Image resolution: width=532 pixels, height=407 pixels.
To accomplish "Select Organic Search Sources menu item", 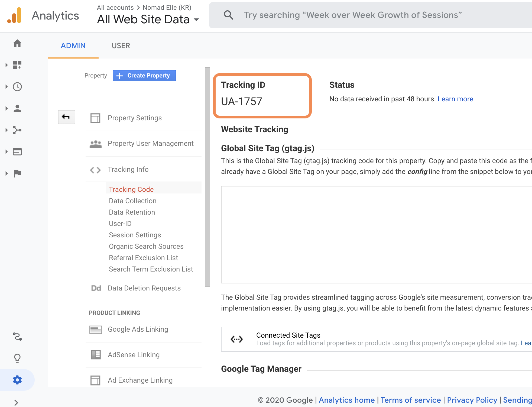I will click(146, 246).
